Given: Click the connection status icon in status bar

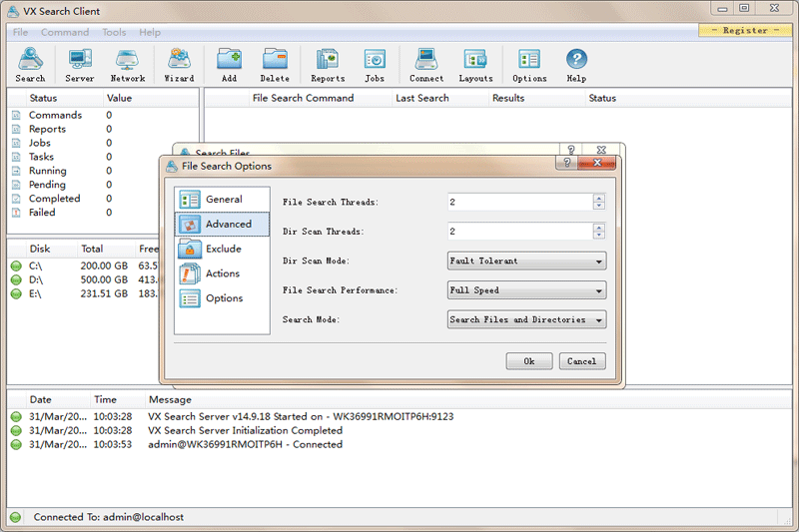Looking at the screenshot, I should click(x=15, y=517).
